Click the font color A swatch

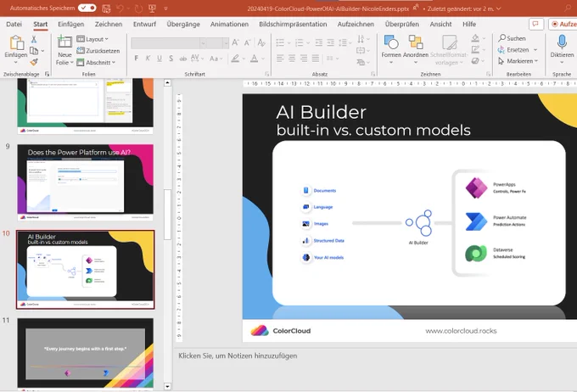pos(254,59)
